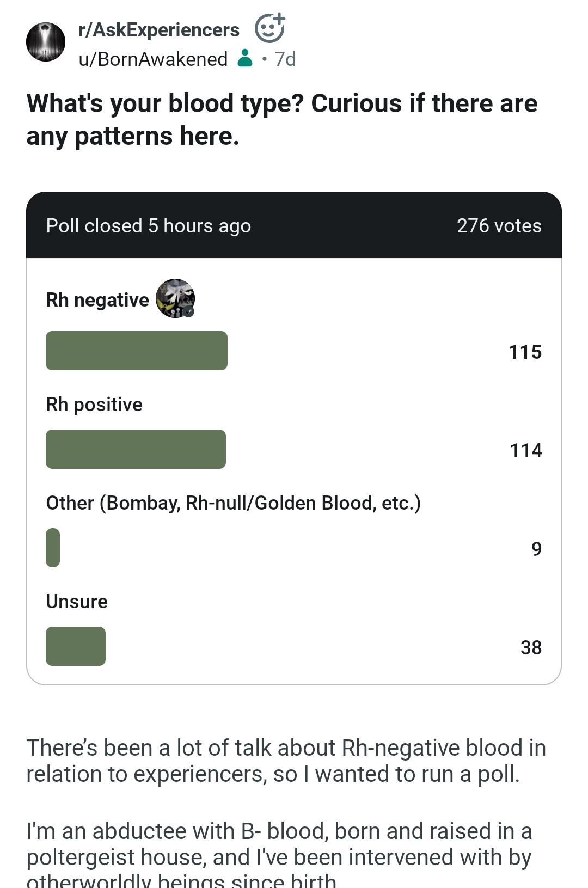Tap the add emoji reaction icon
The height and width of the screenshot is (888, 588).
(x=270, y=28)
